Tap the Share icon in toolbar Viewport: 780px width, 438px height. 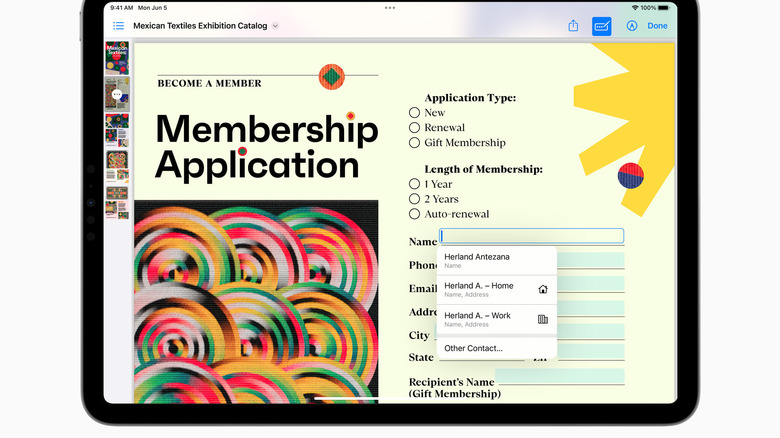(x=573, y=26)
